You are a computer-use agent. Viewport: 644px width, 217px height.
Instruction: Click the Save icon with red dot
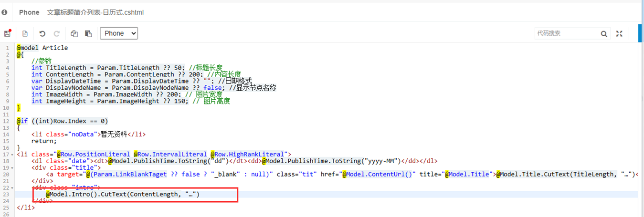click(x=7, y=33)
